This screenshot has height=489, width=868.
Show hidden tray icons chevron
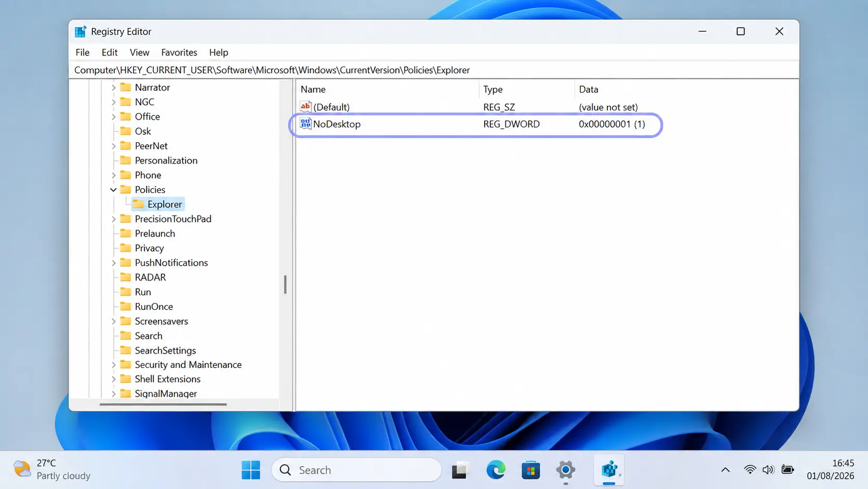(x=725, y=470)
